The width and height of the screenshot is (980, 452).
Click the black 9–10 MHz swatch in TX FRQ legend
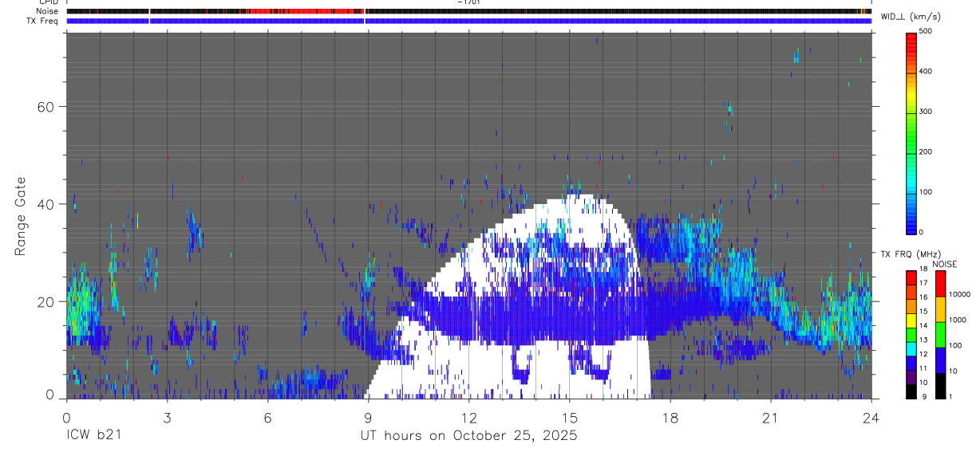point(913,391)
